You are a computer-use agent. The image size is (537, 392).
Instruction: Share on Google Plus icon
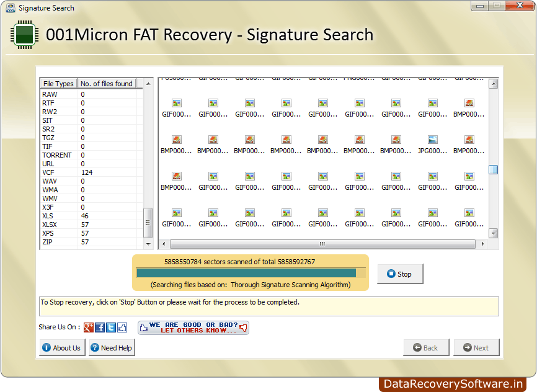(x=88, y=327)
